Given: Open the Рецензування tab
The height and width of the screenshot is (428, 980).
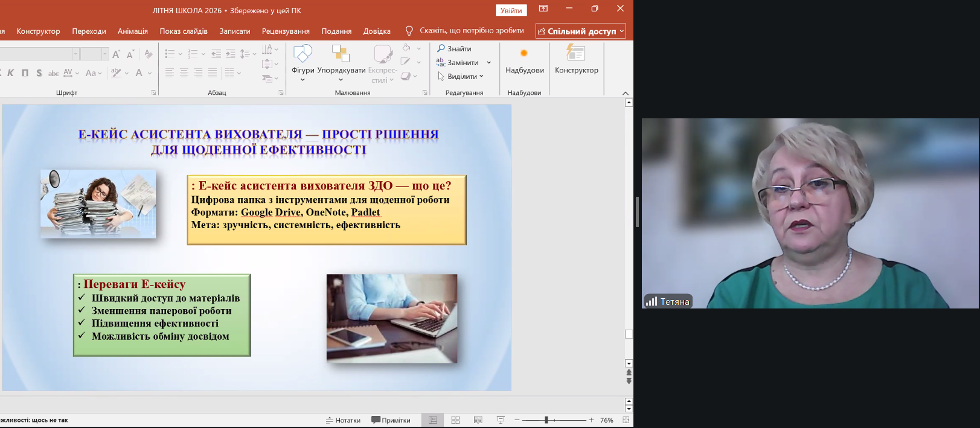Looking at the screenshot, I should tap(286, 31).
